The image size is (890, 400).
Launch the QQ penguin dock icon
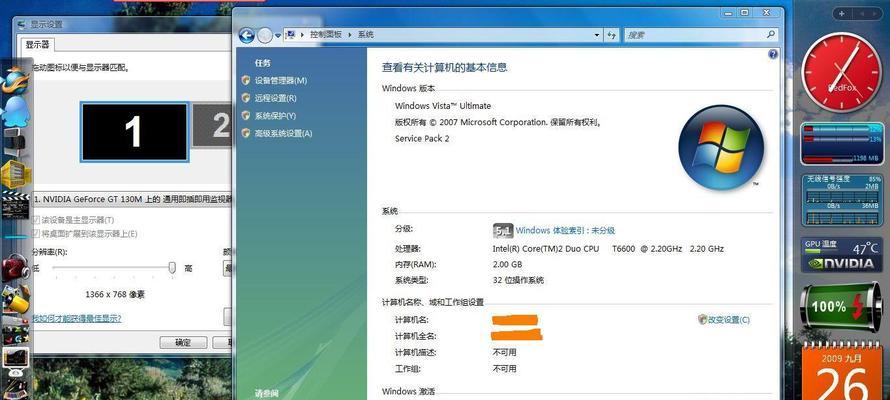click(x=15, y=111)
